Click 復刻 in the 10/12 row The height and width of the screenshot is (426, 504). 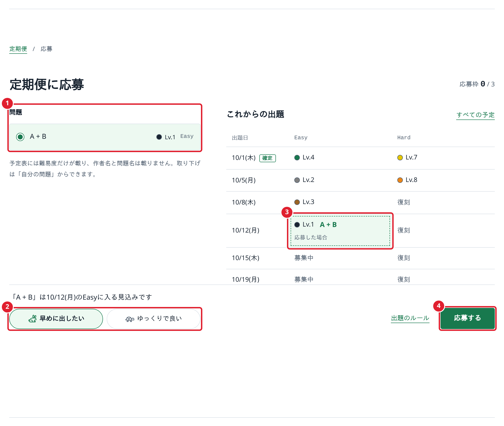[404, 230]
